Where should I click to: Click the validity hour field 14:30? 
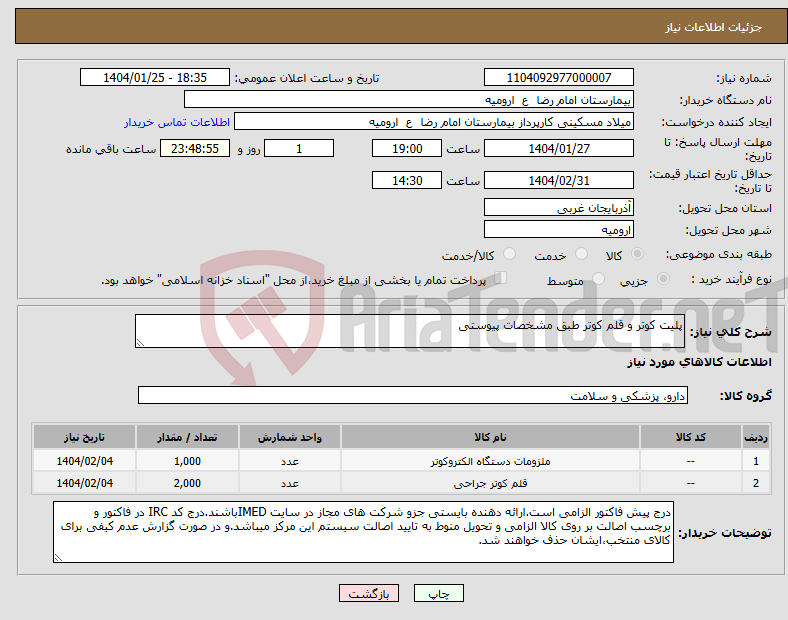coord(407,180)
